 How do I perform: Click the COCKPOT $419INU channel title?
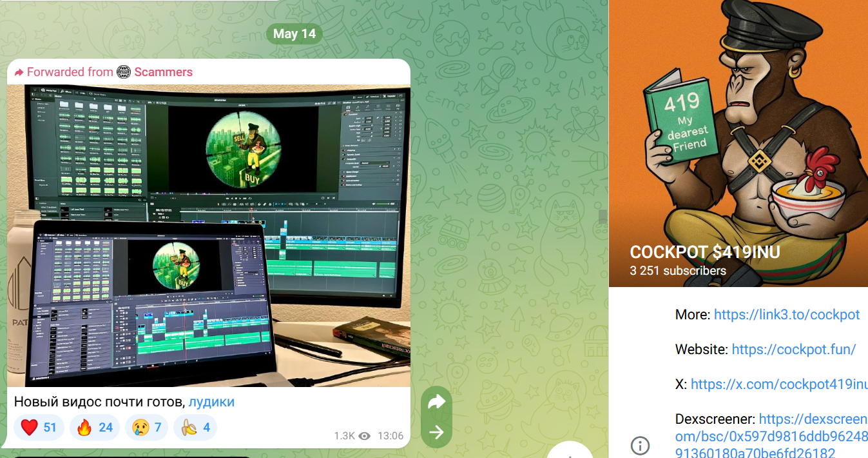[x=705, y=252]
